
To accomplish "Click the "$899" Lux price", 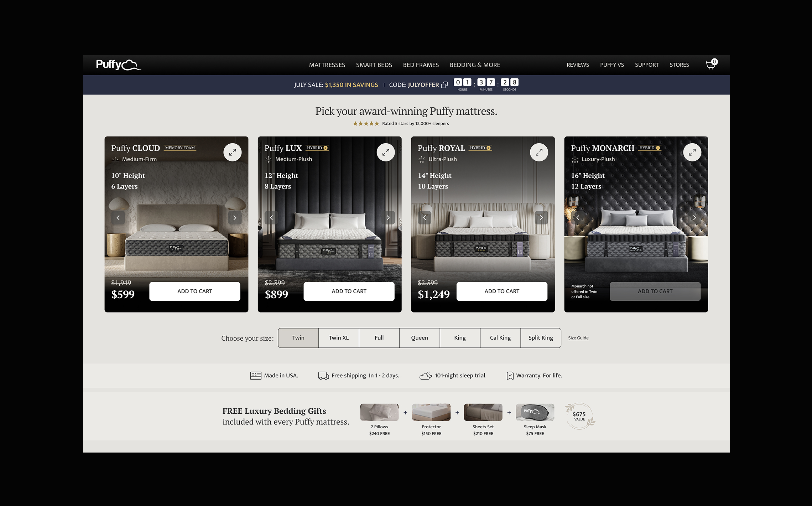I will [x=276, y=294].
